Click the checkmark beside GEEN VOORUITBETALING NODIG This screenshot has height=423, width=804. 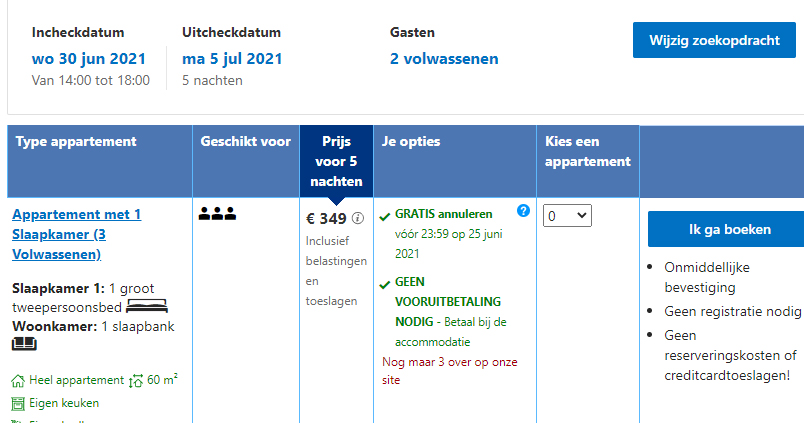coord(385,284)
